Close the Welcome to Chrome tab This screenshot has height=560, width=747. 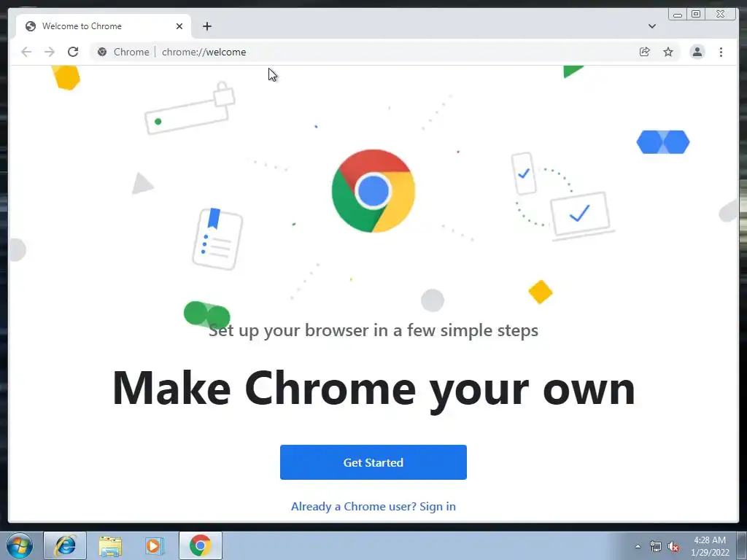coord(179,26)
